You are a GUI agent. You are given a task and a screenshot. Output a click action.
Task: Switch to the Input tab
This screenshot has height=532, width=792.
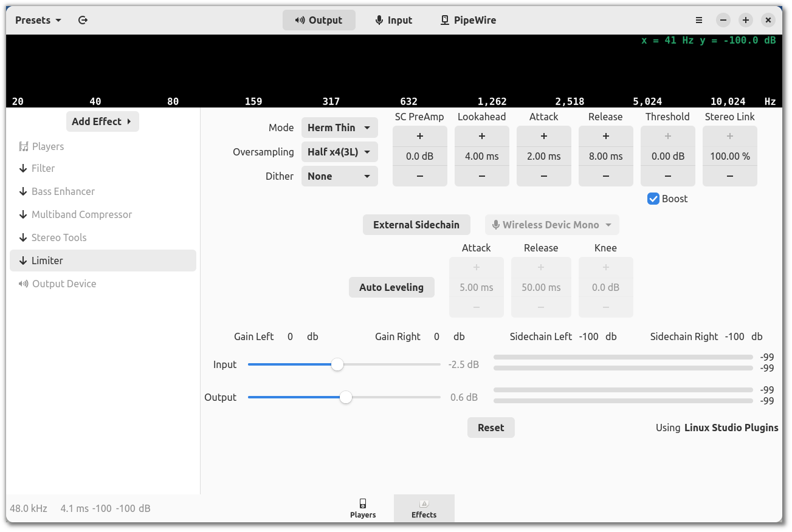click(x=393, y=20)
